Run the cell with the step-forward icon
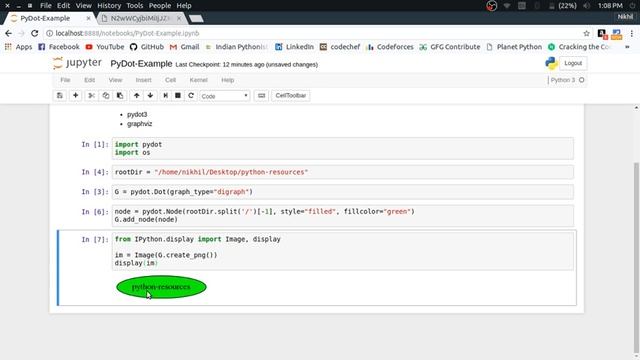Viewport: 640px width, 360px height. pyautogui.click(x=165, y=96)
